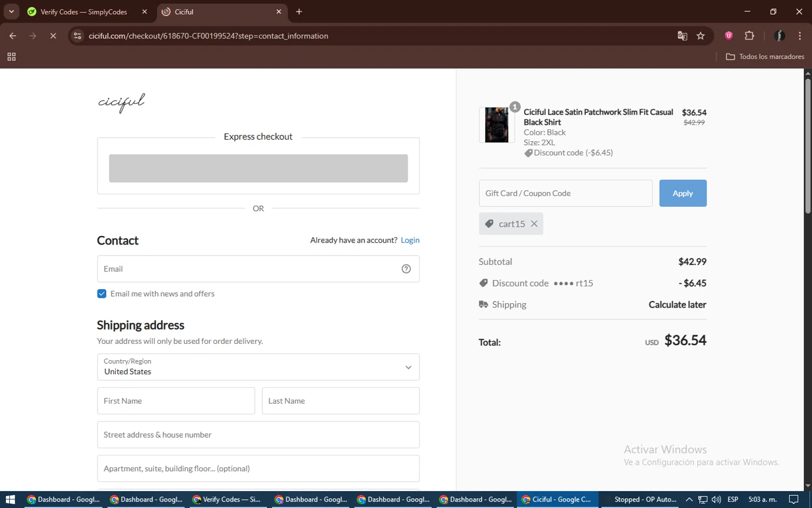Close the Verify Codes tab
Viewport: 812px width, 508px height.
(145, 12)
